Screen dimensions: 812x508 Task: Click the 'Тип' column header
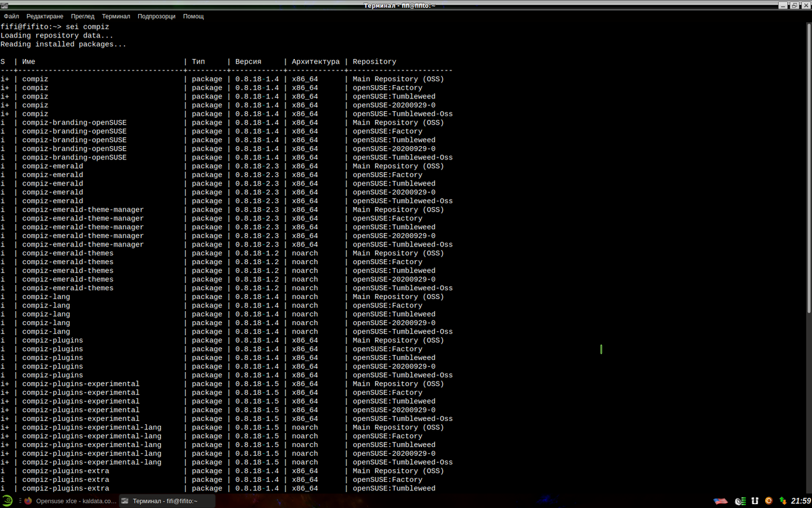[x=199, y=62]
